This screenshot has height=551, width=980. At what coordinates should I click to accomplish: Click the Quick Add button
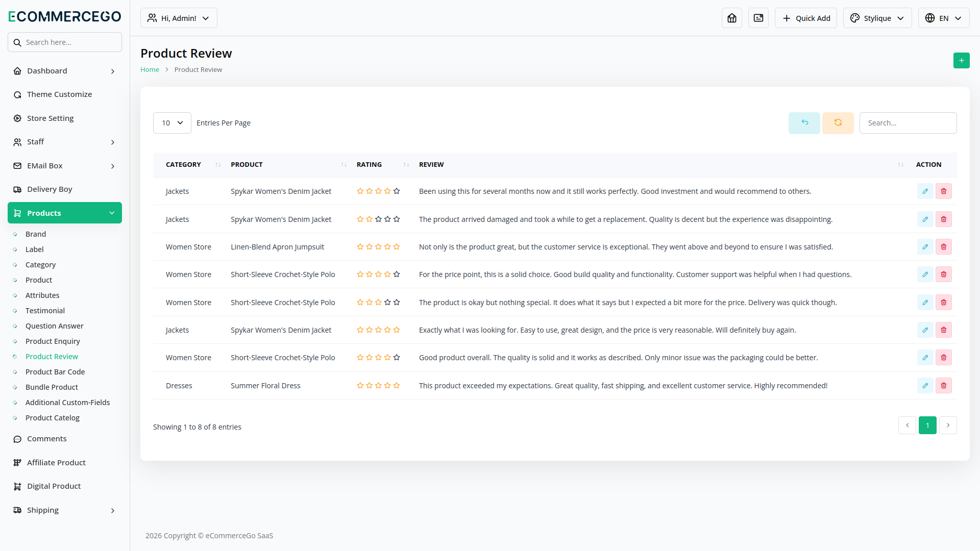coord(806,18)
